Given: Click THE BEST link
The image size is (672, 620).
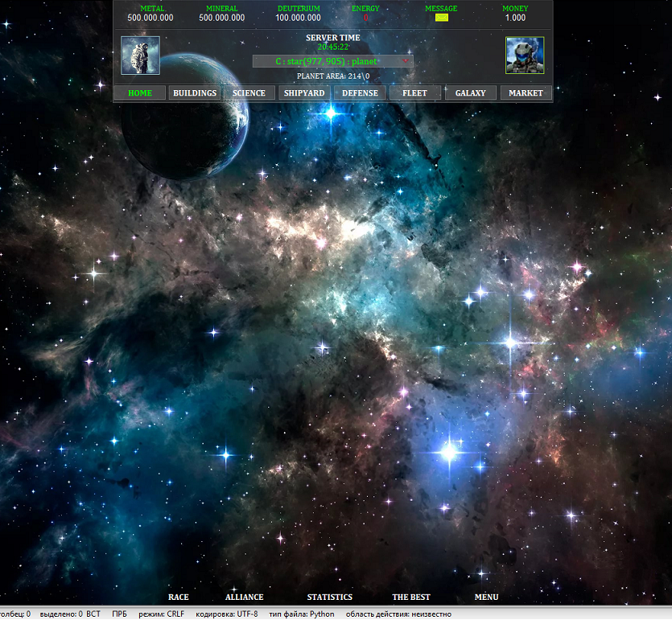Looking at the screenshot, I should 410,597.
